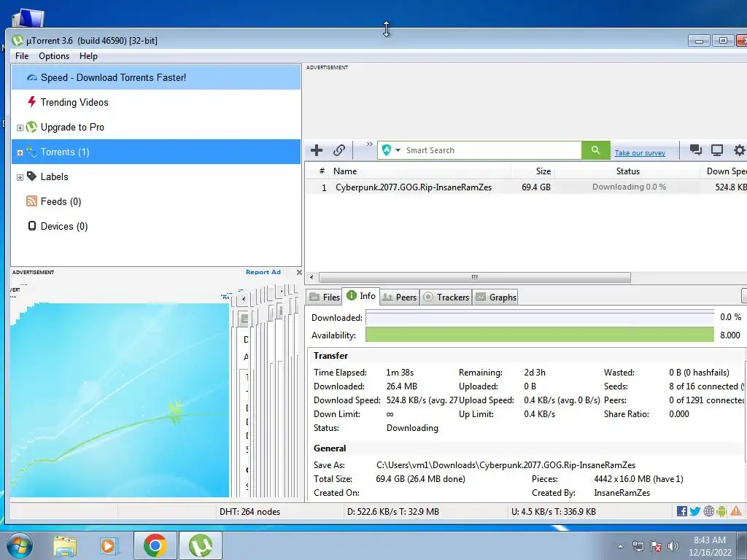This screenshot has height=560, width=747.
Task: Open the Help menu
Action: click(88, 56)
